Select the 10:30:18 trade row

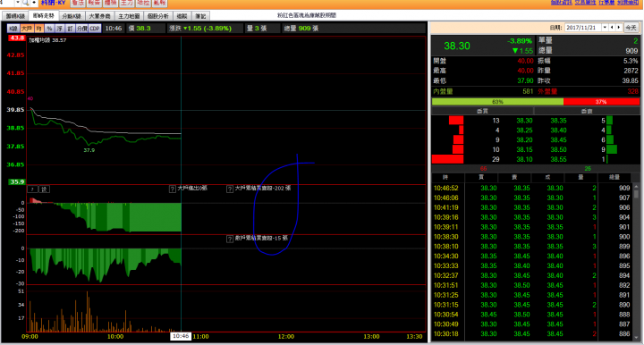[x=532, y=333]
